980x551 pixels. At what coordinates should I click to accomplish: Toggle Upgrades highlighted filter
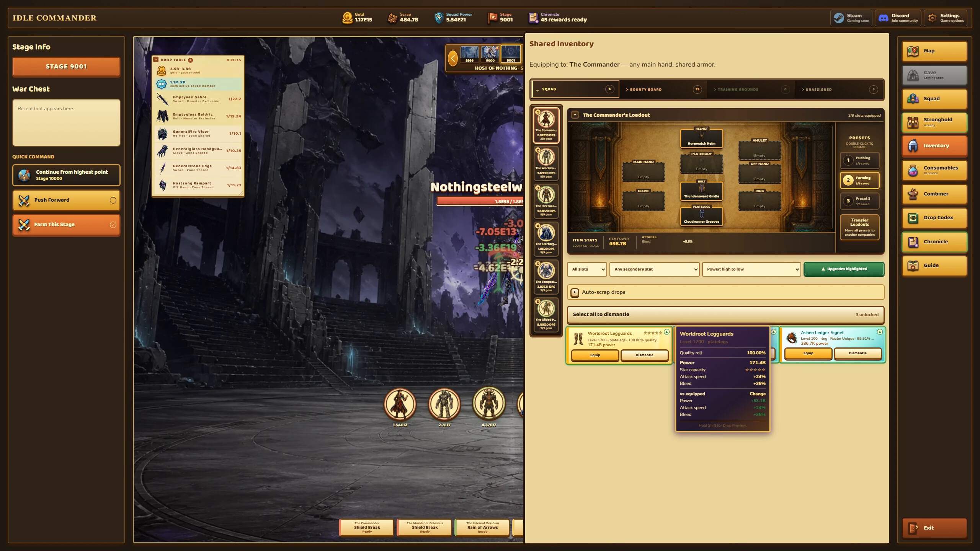(x=844, y=269)
